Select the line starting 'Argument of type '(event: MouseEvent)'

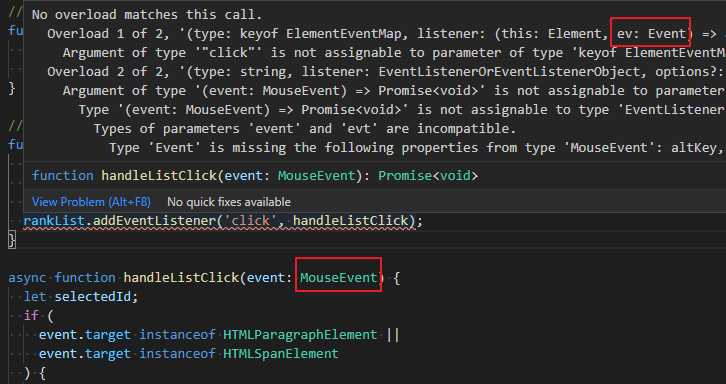point(394,90)
